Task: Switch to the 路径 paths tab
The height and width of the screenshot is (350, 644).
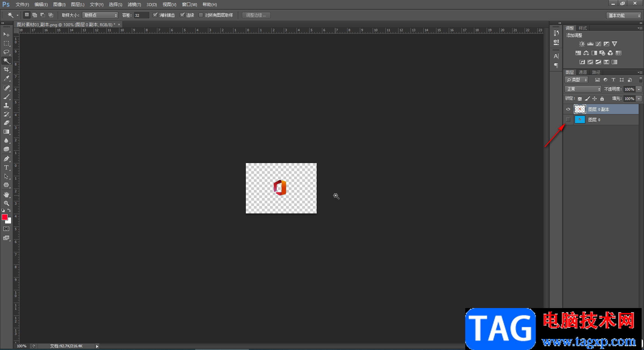Action: [596, 72]
